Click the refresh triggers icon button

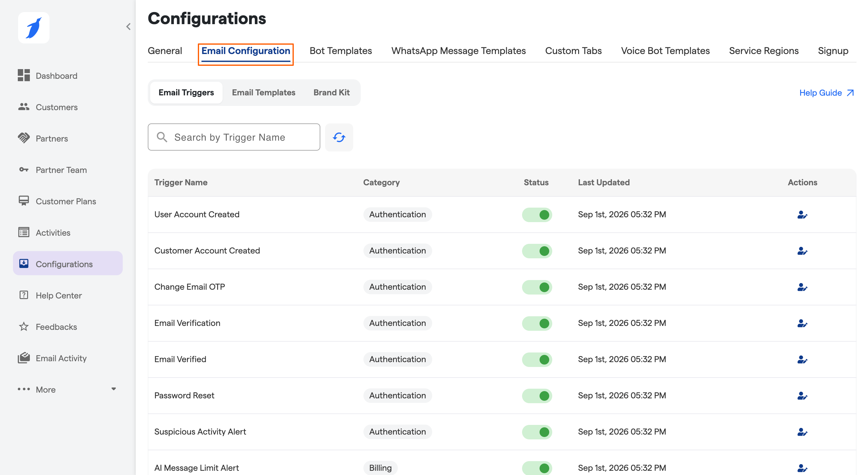339,137
